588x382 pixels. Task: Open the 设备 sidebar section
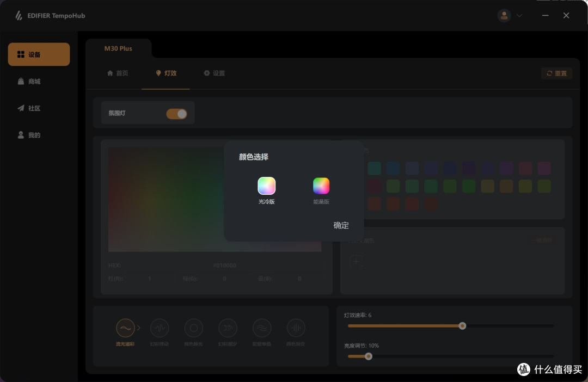pyautogui.click(x=39, y=54)
